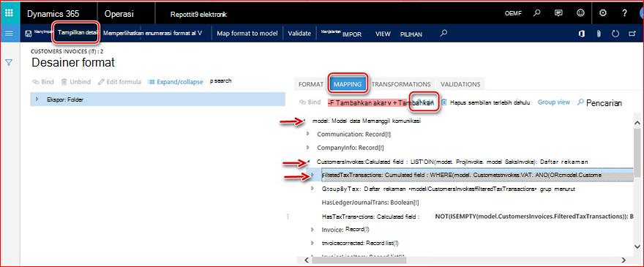Click Map format to model
644x267 pixels.
(x=247, y=33)
